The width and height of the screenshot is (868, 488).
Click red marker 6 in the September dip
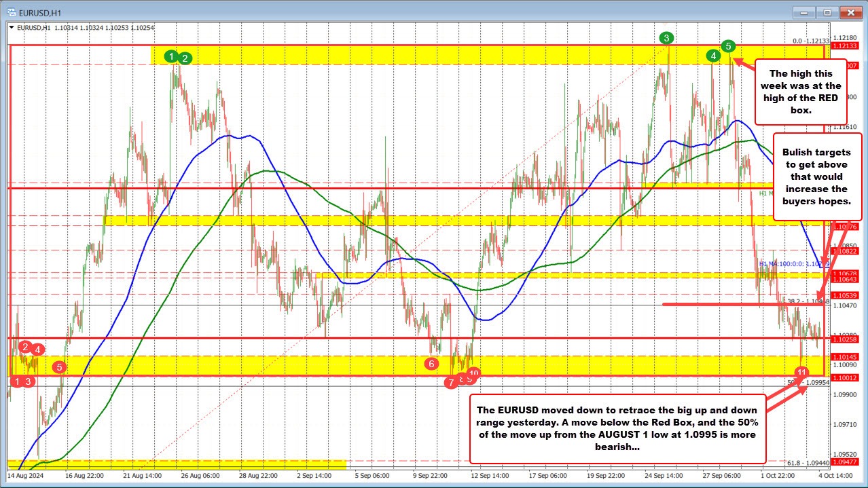point(432,363)
